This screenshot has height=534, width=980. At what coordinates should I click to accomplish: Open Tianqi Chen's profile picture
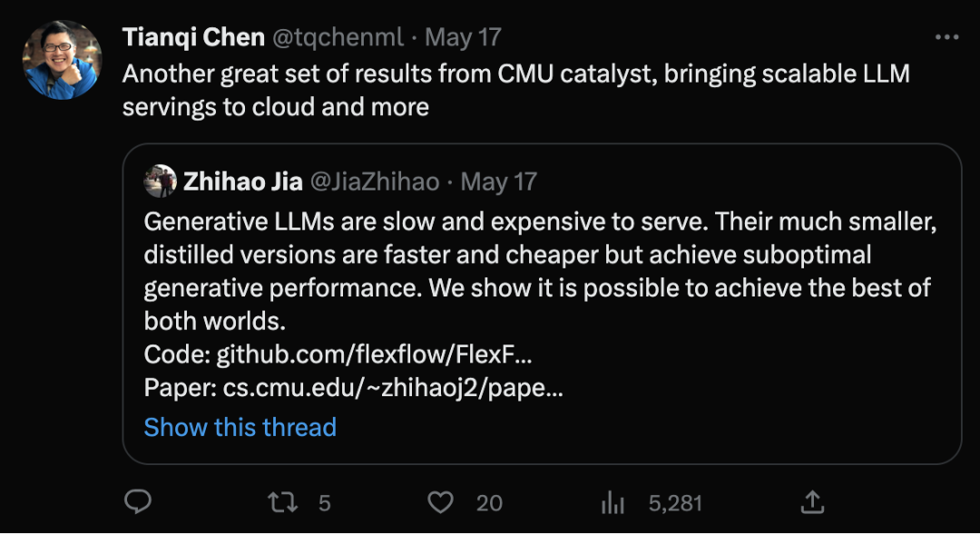click(x=62, y=59)
